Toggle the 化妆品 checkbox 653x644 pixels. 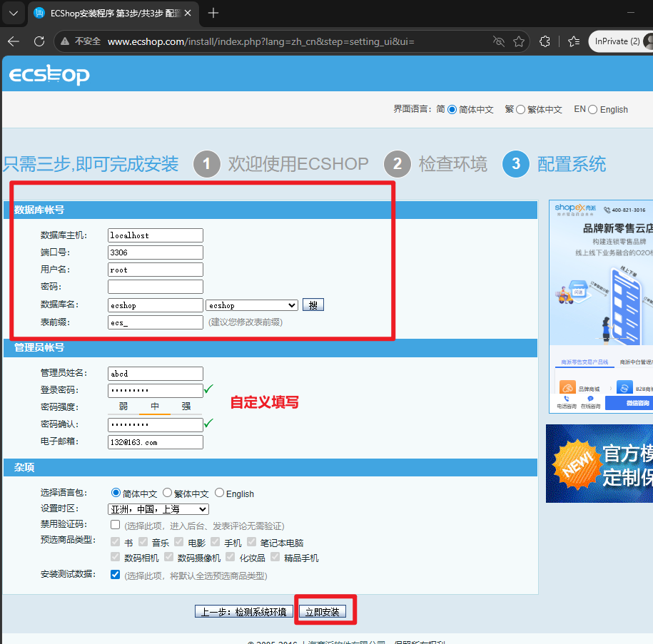click(x=231, y=556)
